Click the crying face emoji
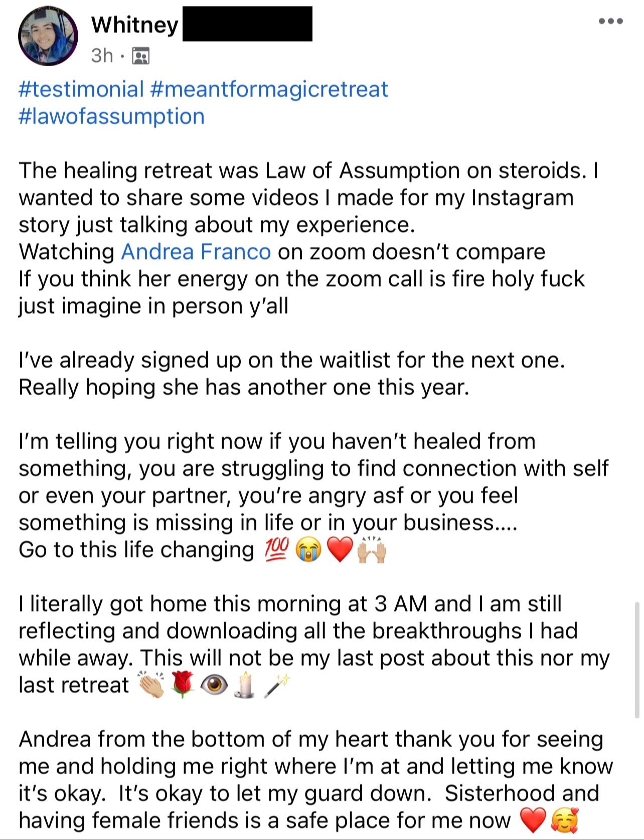The height and width of the screenshot is (840, 644). coord(308,550)
